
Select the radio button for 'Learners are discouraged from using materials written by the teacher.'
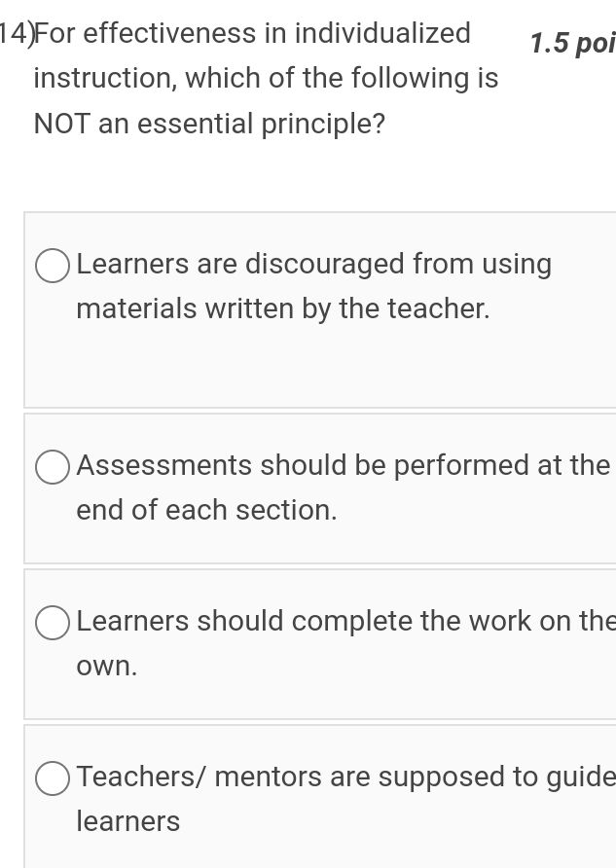52,265
